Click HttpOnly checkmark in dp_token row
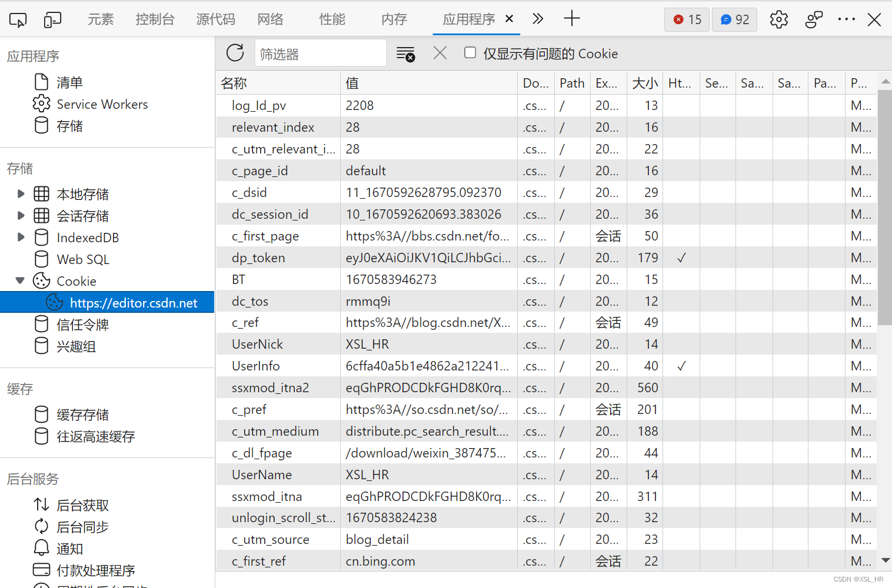 pyautogui.click(x=681, y=258)
